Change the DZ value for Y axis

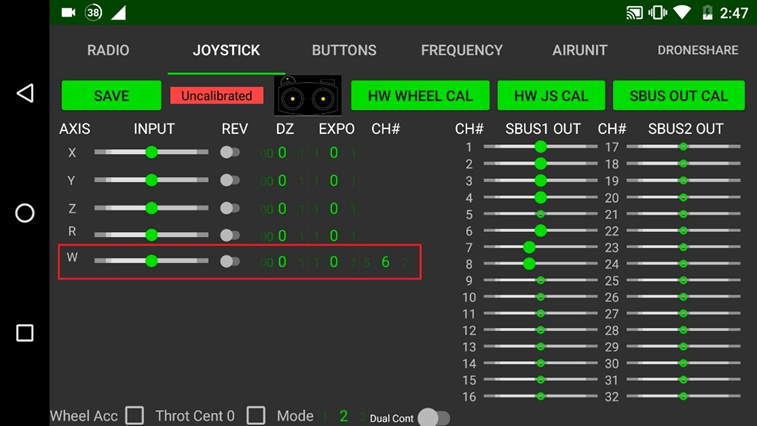click(x=282, y=181)
